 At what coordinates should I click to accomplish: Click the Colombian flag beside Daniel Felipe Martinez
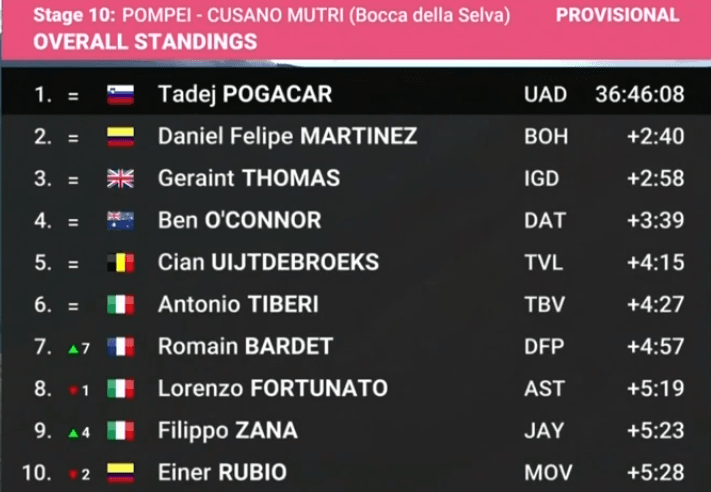pyautogui.click(x=120, y=137)
